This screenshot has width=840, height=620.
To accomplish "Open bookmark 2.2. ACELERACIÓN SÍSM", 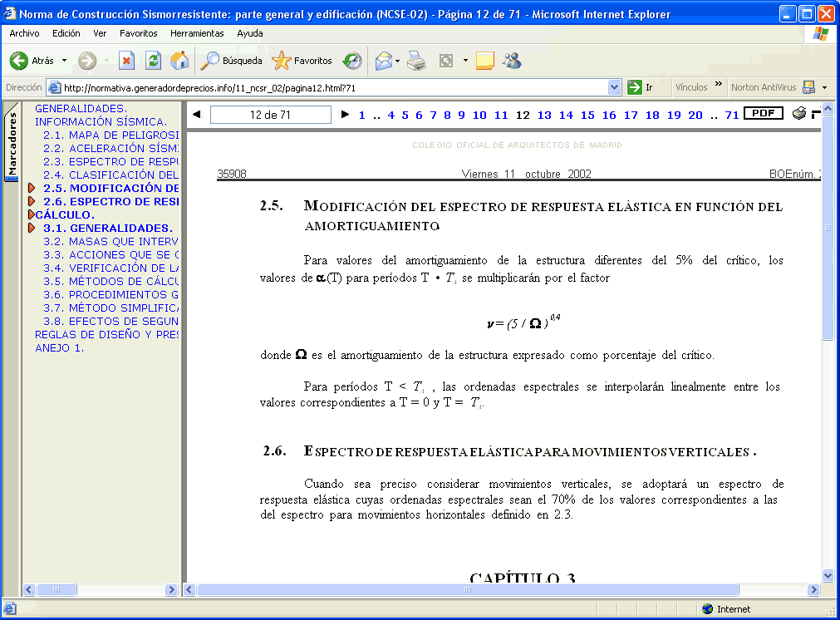I will [x=111, y=149].
